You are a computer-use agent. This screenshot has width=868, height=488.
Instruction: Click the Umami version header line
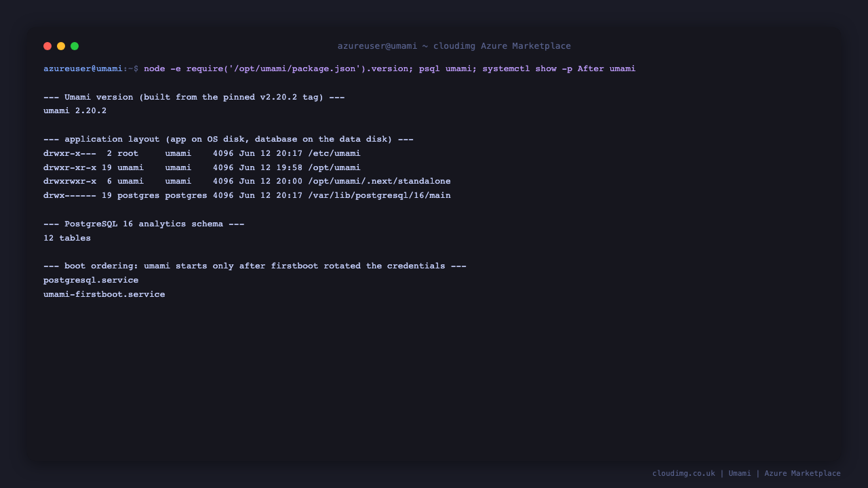point(194,97)
